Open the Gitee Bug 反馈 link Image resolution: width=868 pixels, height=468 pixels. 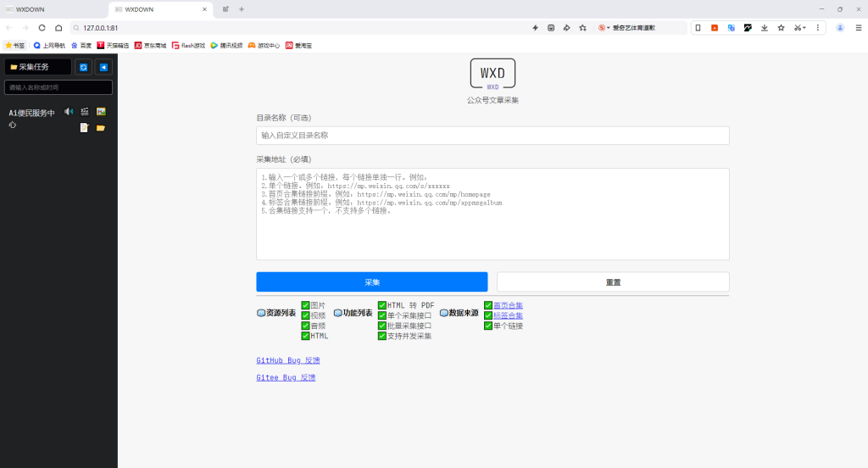point(286,378)
